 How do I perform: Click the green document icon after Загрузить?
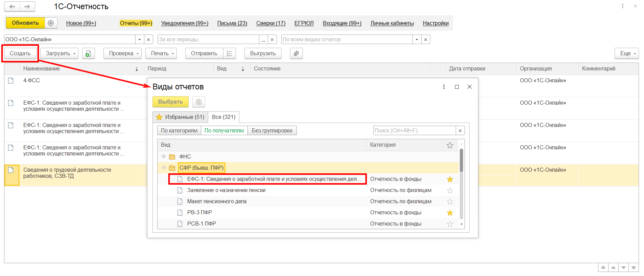coord(88,54)
